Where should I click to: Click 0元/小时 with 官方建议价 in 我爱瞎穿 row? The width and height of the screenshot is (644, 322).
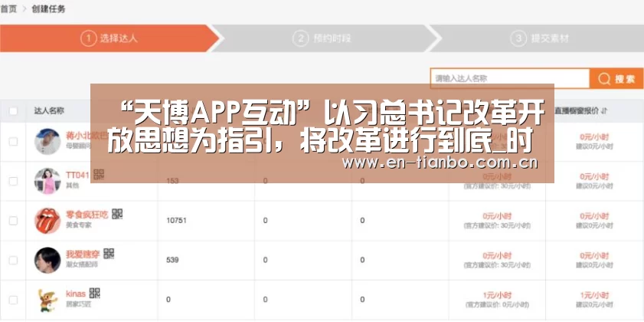click(497, 255)
